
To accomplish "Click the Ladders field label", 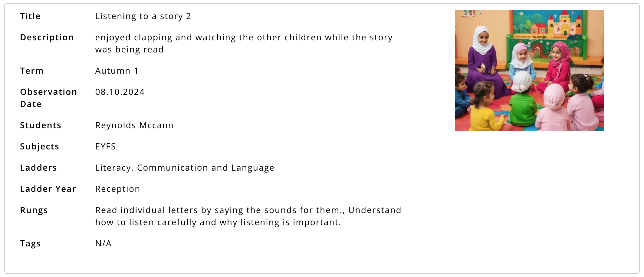I will [x=38, y=168].
